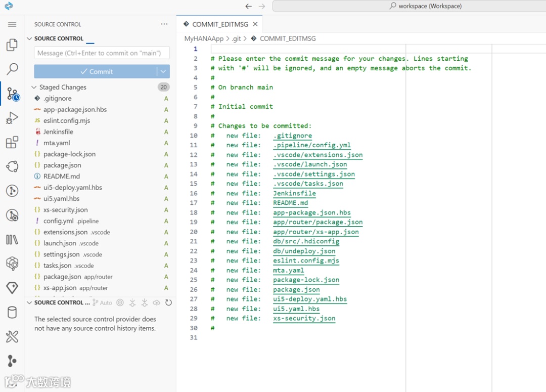The width and height of the screenshot is (546, 392).
Task: Click line number 1 in the editor
Action: [x=195, y=49]
